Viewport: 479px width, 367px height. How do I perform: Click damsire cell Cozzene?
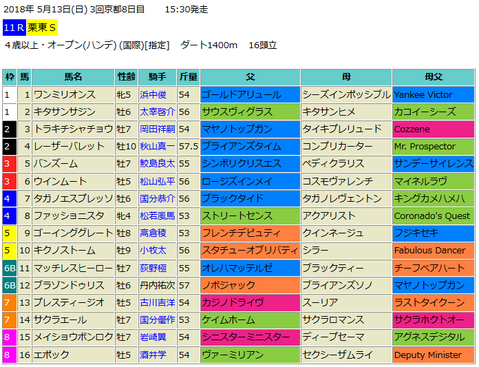[433, 129]
